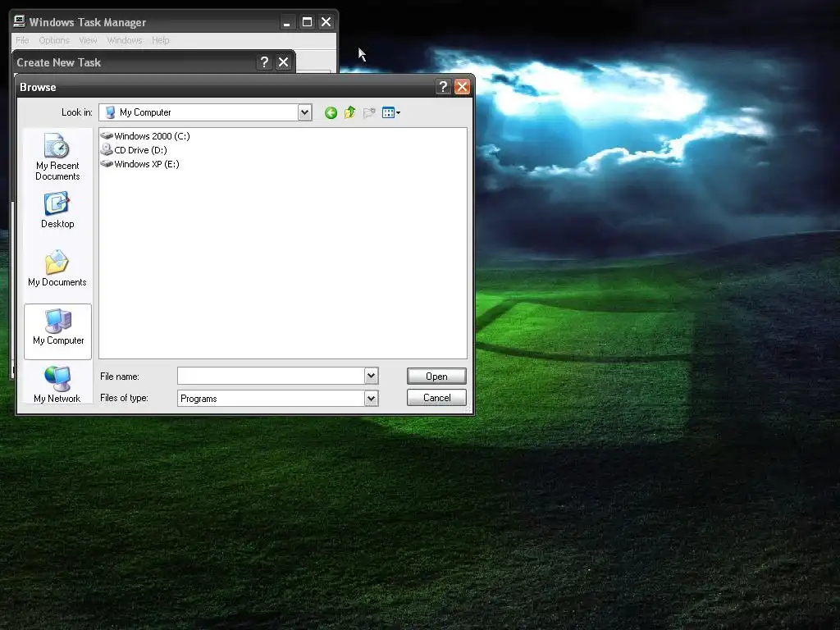Click the green Back arrow icon
The image size is (840, 630).
331,112
